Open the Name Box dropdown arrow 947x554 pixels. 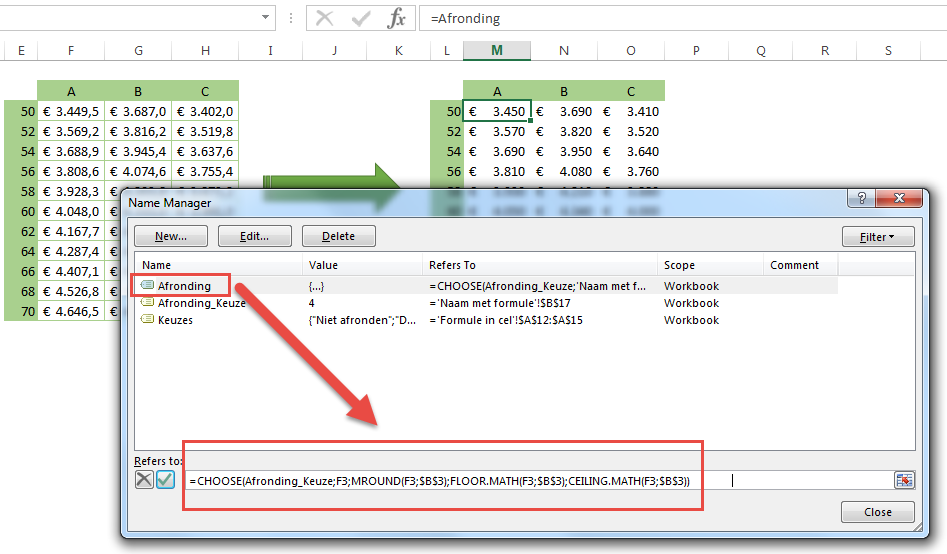click(265, 18)
